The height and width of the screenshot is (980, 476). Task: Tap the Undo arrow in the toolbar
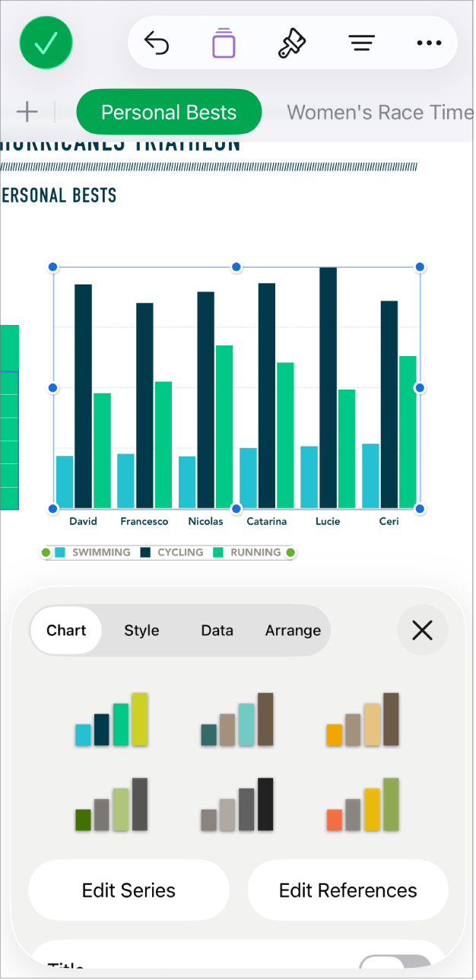(157, 43)
